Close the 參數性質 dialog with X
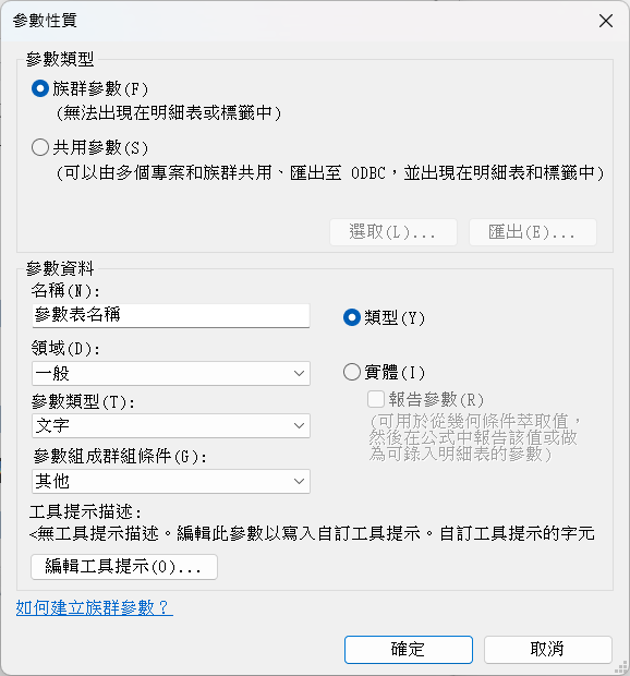This screenshot has width=630, height=676. tap(605, 20)
